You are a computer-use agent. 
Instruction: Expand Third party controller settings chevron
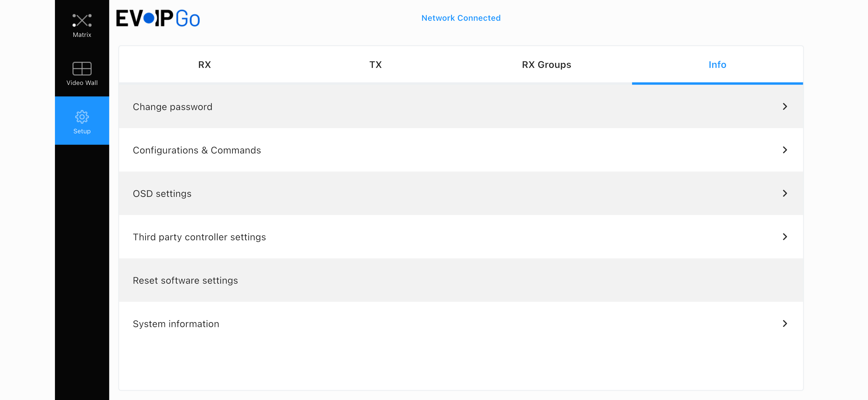pyautogui.click(x=785, y=237)
